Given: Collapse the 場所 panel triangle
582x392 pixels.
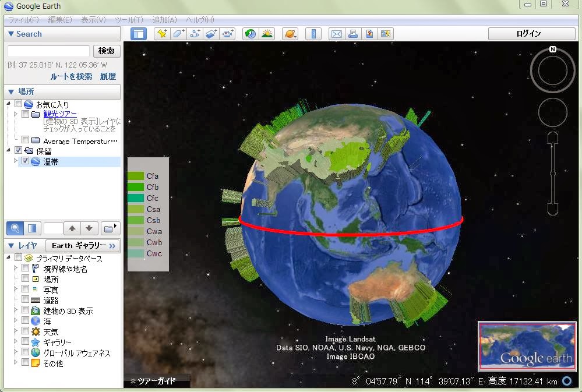Looking at the screenshot, I should [10, 91].
